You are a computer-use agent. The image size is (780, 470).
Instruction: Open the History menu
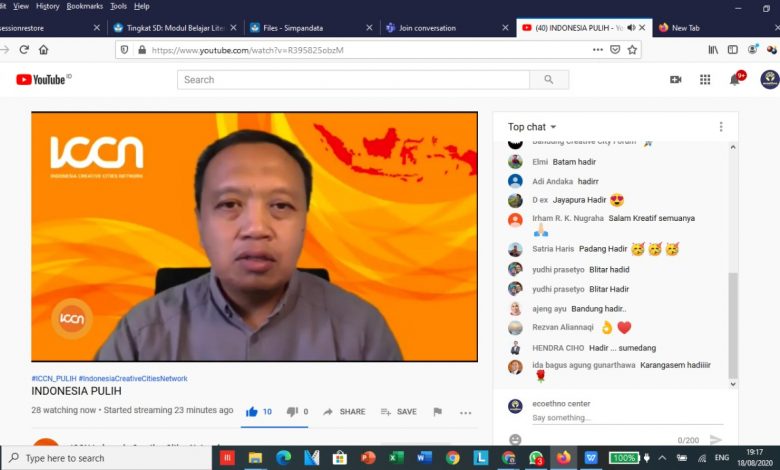pyautogui.click(x=47, y=6)
